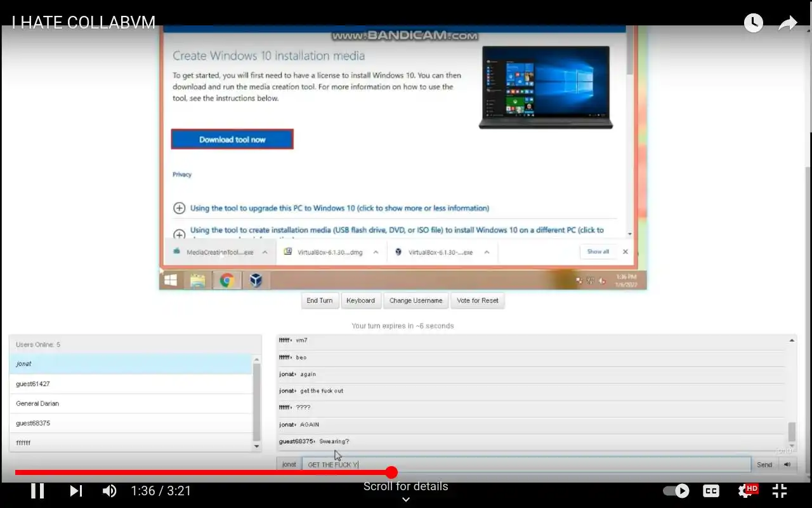This screenshot has width=812, height=508.
Task: Select guest61427 in users list
Action: point(131,384)
